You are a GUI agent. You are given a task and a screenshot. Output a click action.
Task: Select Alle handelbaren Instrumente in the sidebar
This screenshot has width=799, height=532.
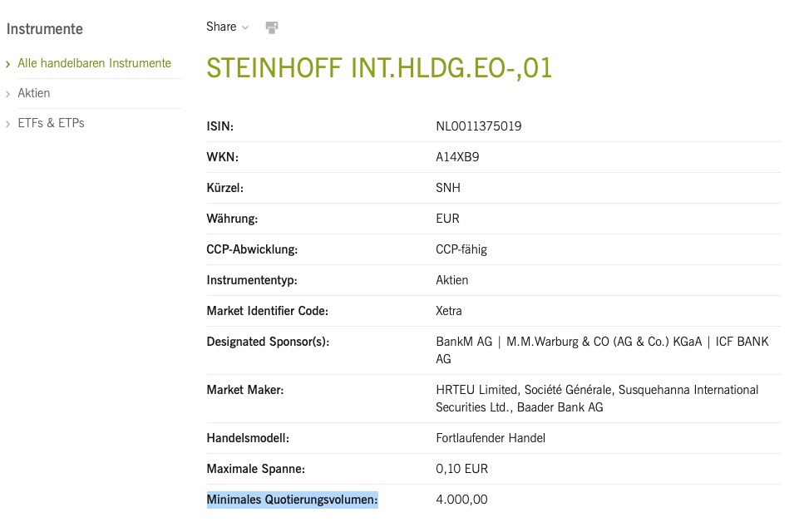tap(94, 63)
